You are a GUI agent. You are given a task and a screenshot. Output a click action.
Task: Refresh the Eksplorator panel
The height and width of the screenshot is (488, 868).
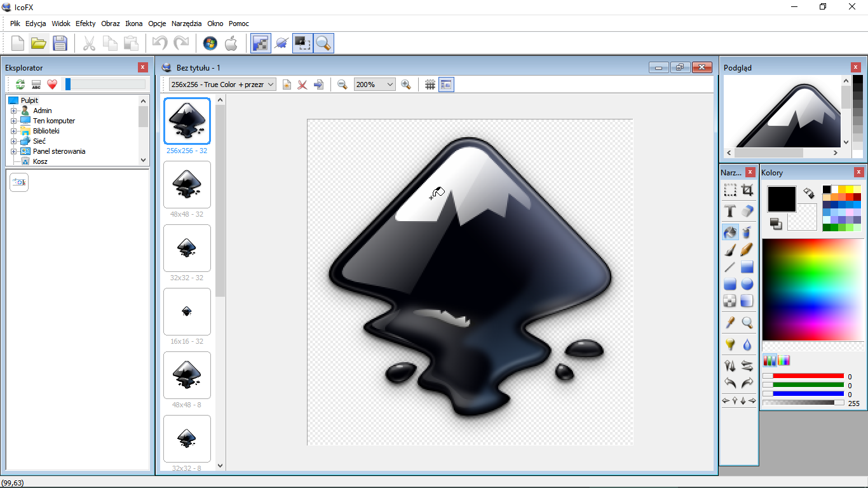click(20, 85)
